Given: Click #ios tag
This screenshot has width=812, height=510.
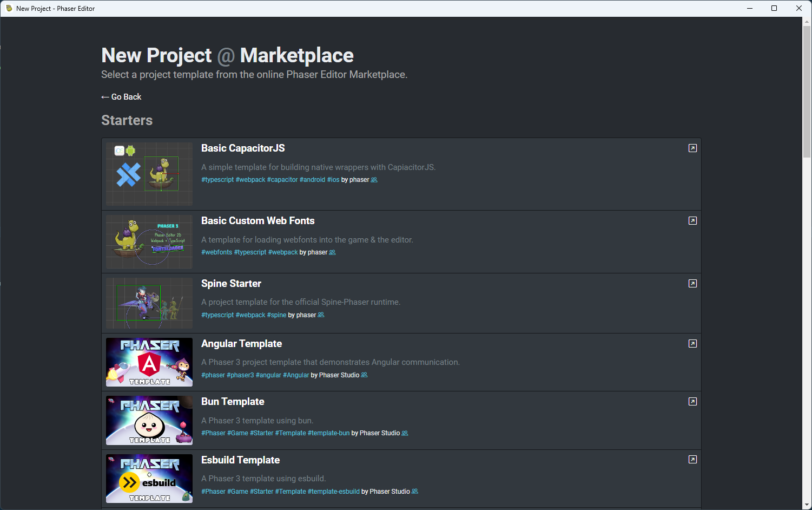Looking at the screenshot, I should (x=333, y=180).
